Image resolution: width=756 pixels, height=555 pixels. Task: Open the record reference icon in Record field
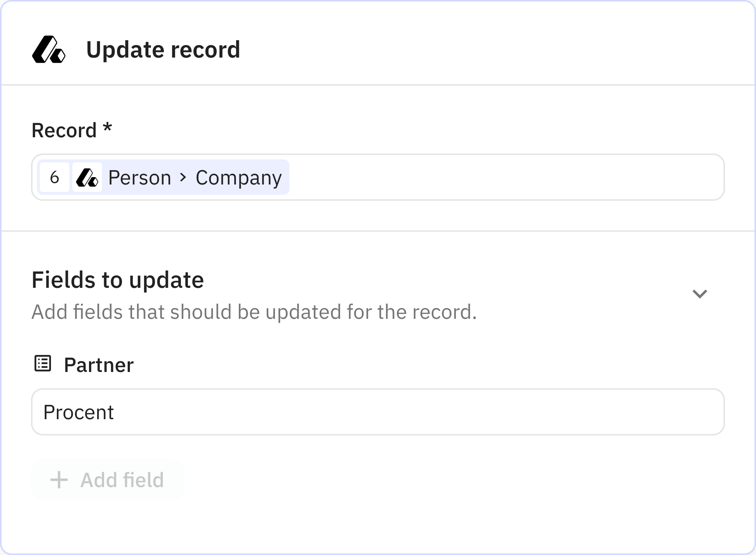(87, 177)
